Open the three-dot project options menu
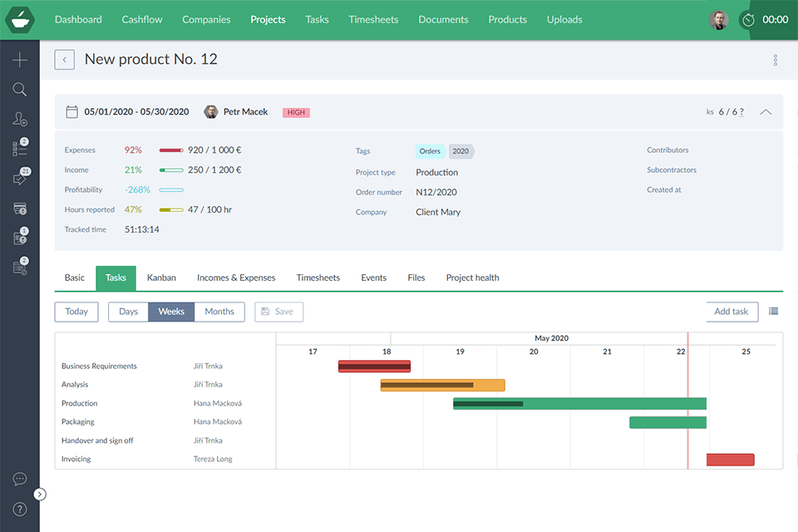The width and height of the screenshot is (798, 532). [x=775, y=60]
